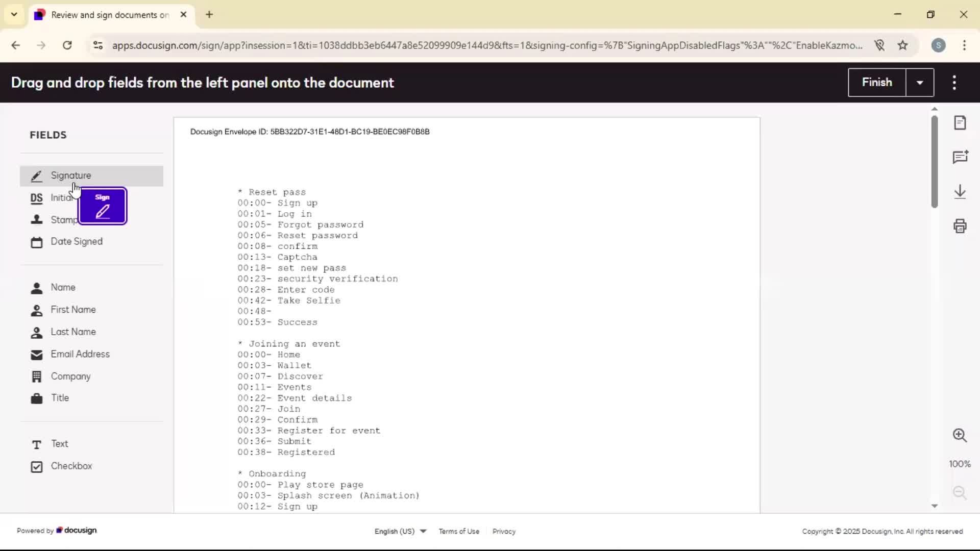980x551 pixels.
Task: Open the English (US) language dropdown
Action: coord(400,531)
